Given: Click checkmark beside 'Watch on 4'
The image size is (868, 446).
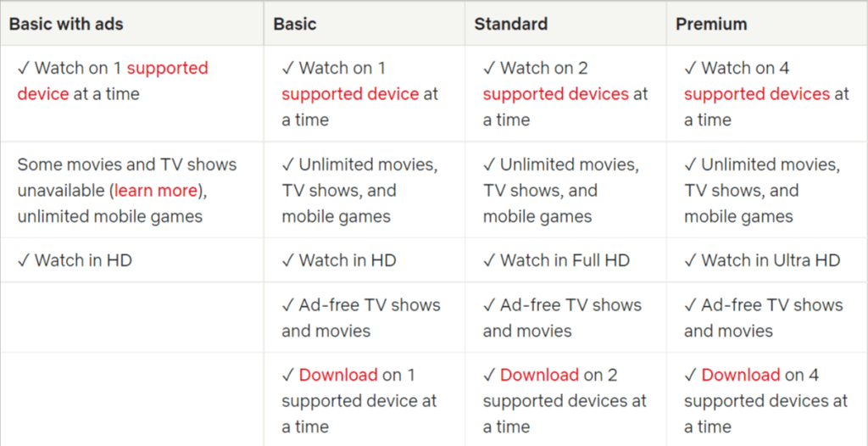Looking at the screenshot, I should [690, 68].
